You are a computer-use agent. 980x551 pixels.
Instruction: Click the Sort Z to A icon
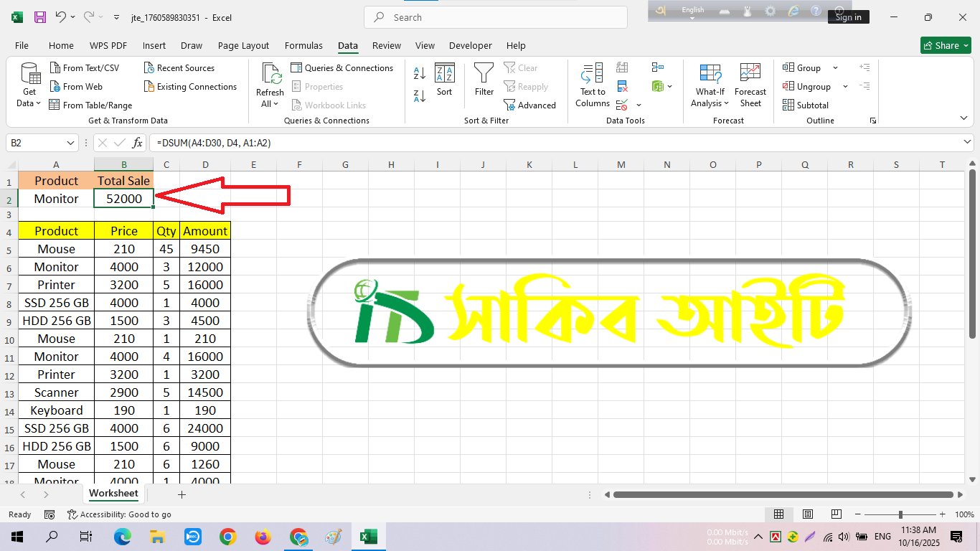420,95
